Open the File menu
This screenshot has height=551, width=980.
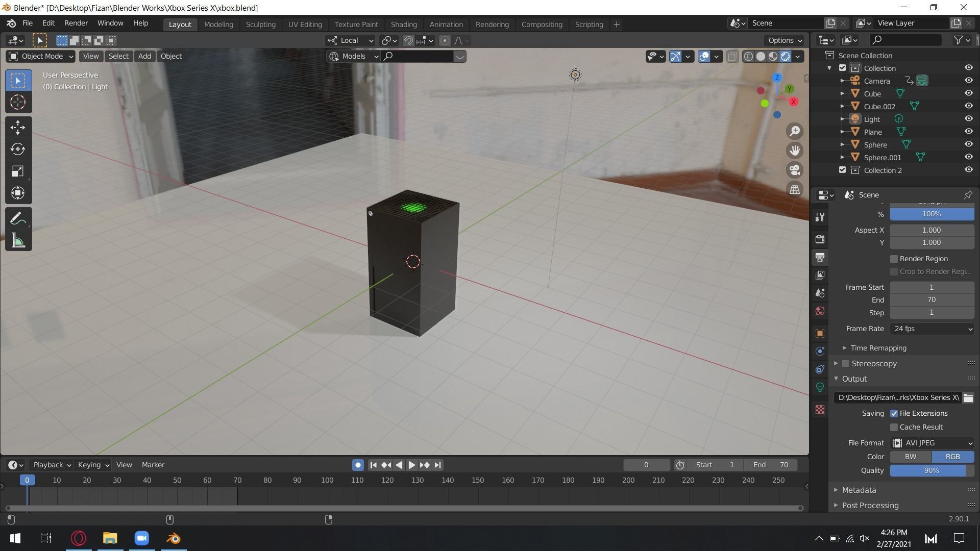click(x=28, y=23)
